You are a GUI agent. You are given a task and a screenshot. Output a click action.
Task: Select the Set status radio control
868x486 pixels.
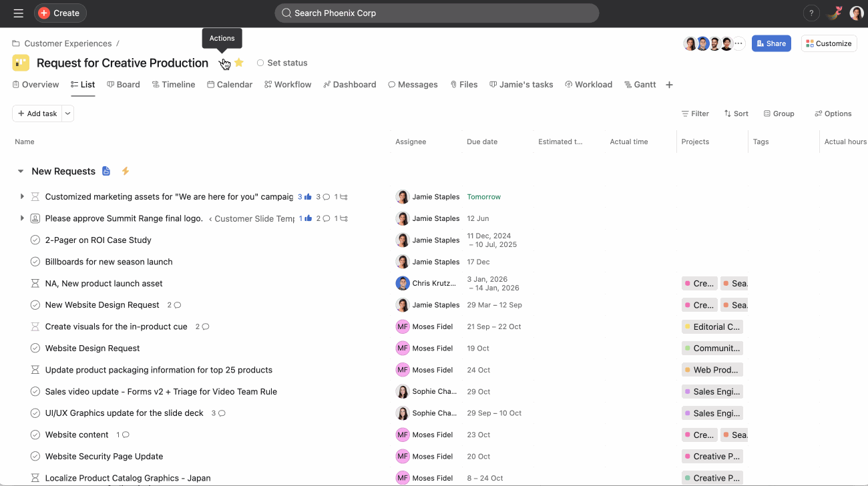coord(260,62)
